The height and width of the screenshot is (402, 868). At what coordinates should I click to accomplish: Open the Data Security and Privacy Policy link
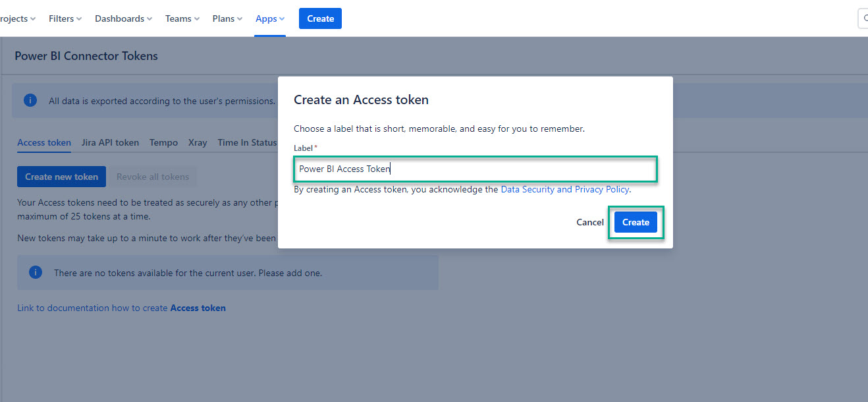click(564, 189)
